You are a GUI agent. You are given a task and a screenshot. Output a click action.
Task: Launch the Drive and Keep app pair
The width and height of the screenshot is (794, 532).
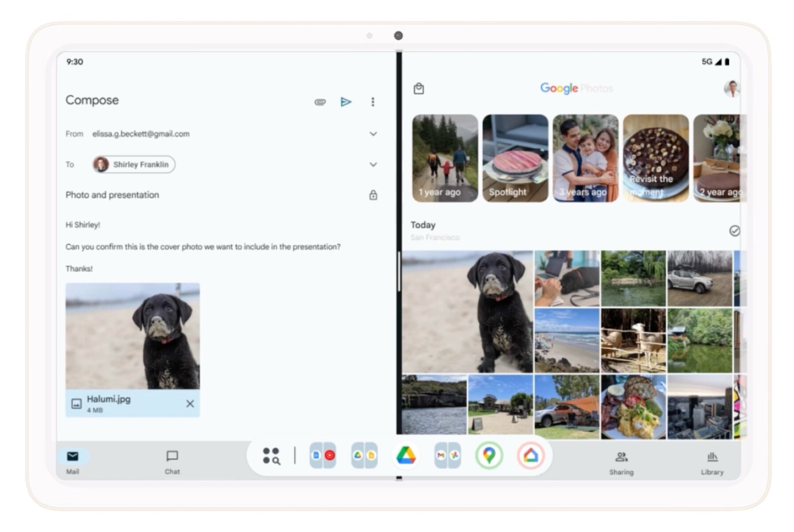[x=364, y=455]
